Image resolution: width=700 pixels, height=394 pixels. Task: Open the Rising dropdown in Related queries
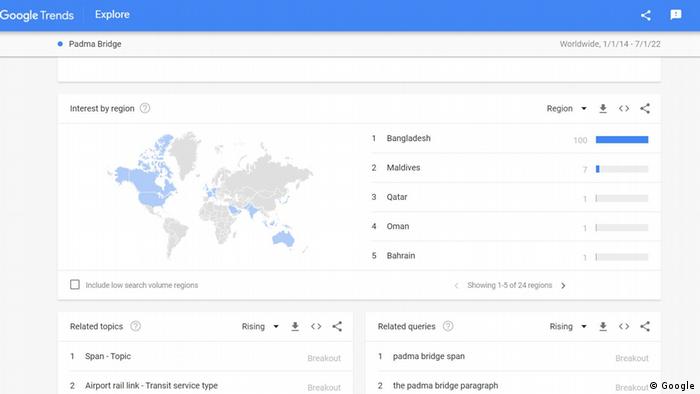pyautogui.click(x=568, y=327)
